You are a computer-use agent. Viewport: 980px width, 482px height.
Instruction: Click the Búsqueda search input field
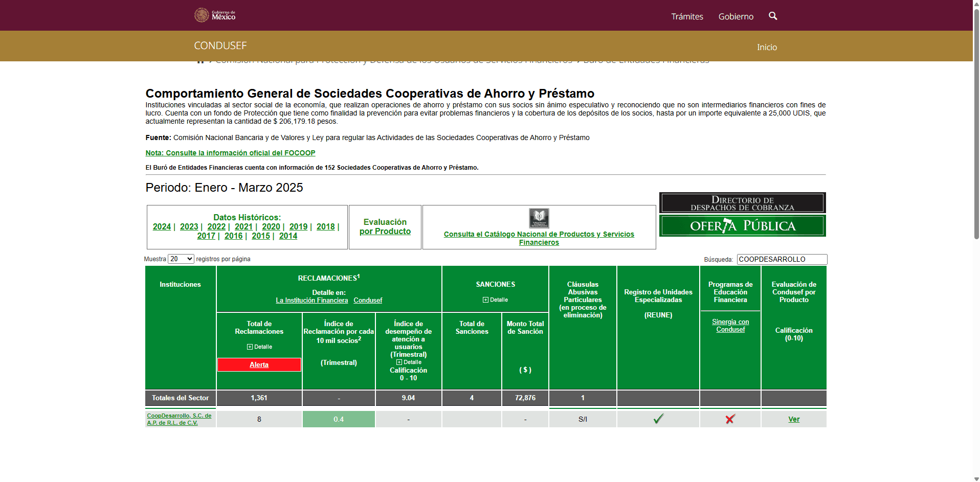pyautogui.click(x=781, y=259)
